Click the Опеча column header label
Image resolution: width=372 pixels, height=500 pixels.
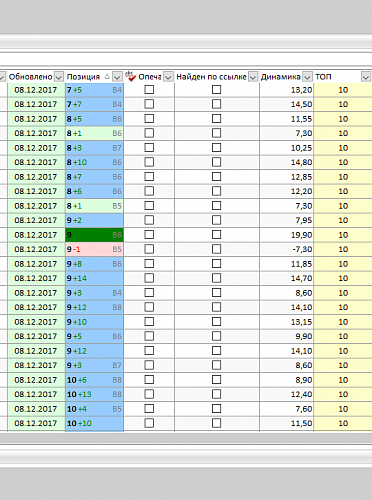coord(150,77)
